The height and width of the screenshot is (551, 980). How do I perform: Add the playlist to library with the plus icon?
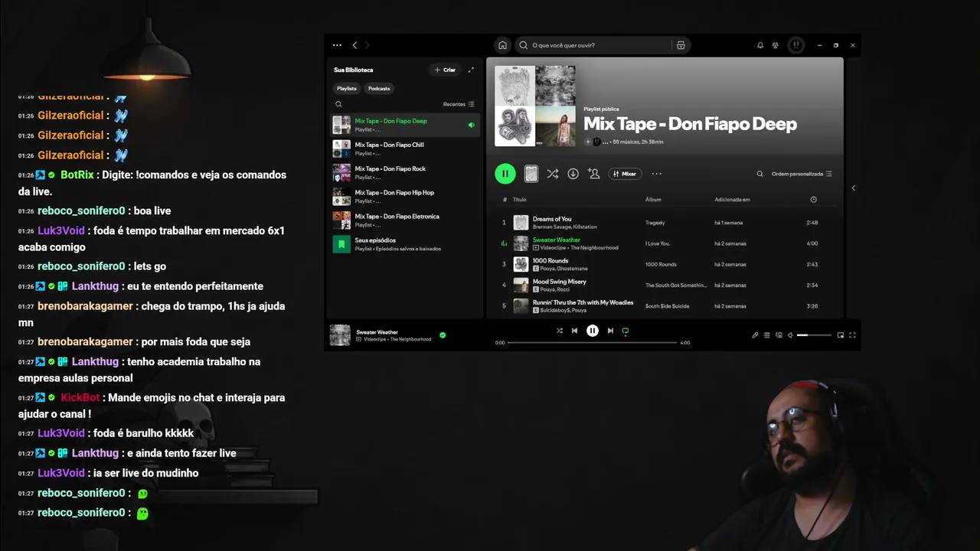point(588,142)
